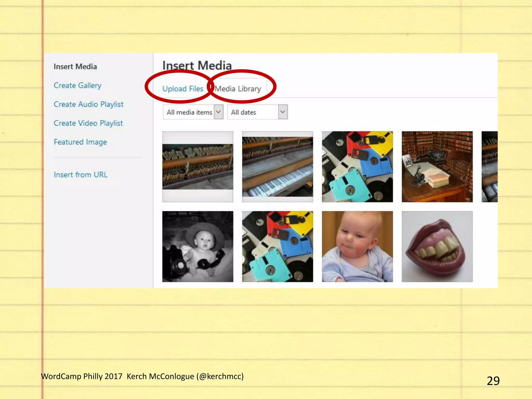Viewport: 532px width, 399px height.
Task: Open the Upload Files tab
Action: click(183, 89)
